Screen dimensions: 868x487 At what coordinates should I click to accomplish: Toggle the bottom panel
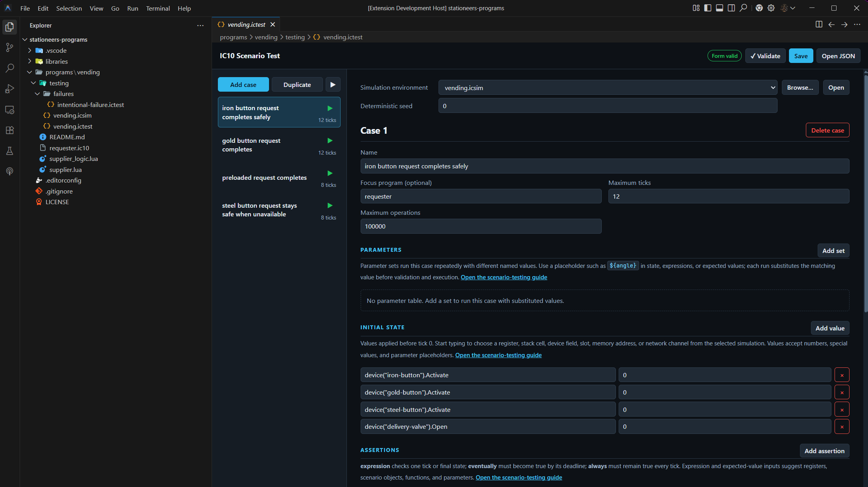(x=720, y=8)
